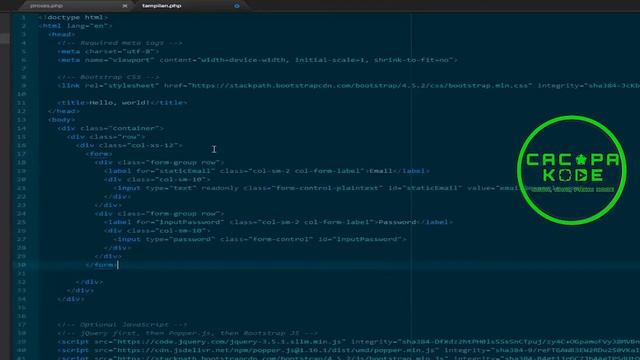Click the Optional JavaScript comment line
This screenshot has height=360, width=640.
point(122,325)
